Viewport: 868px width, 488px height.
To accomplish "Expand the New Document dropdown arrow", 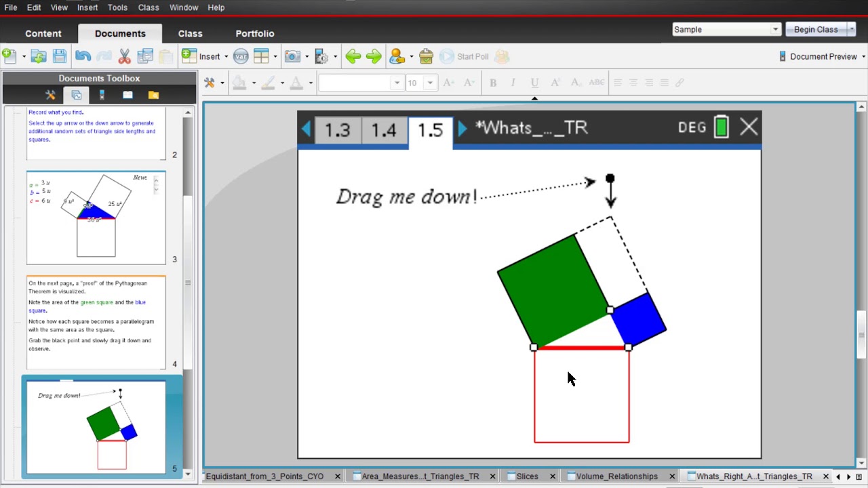I will pos(24,57).
